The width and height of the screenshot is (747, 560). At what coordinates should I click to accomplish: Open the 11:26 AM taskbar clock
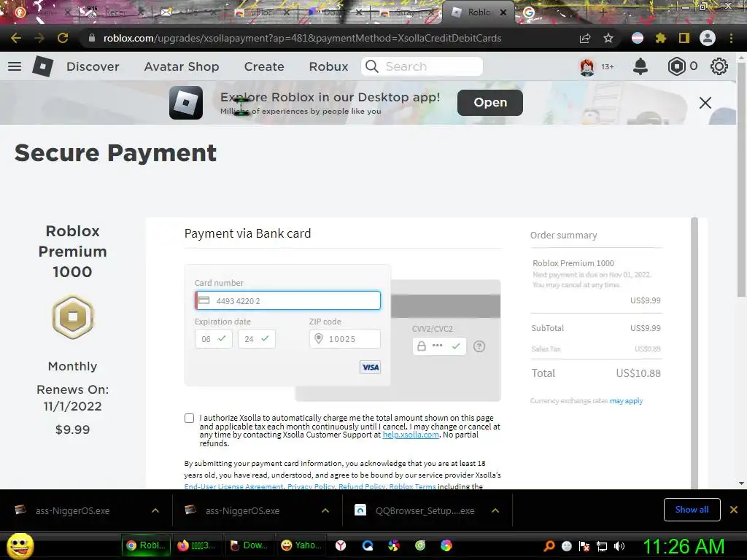(x=684, y=546)
